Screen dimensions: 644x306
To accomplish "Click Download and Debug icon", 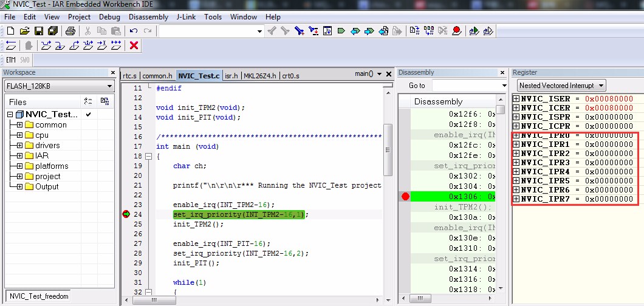I will 474,31.
